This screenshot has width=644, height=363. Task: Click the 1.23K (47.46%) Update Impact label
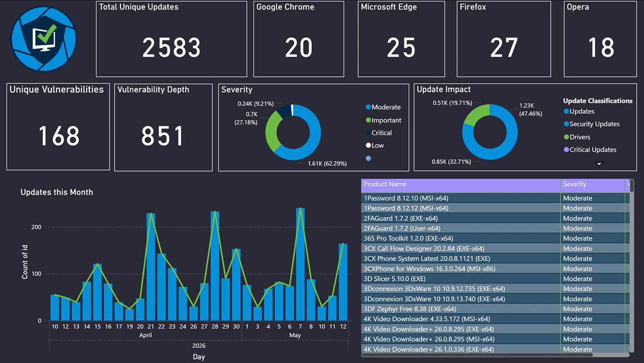click(531, 110)
